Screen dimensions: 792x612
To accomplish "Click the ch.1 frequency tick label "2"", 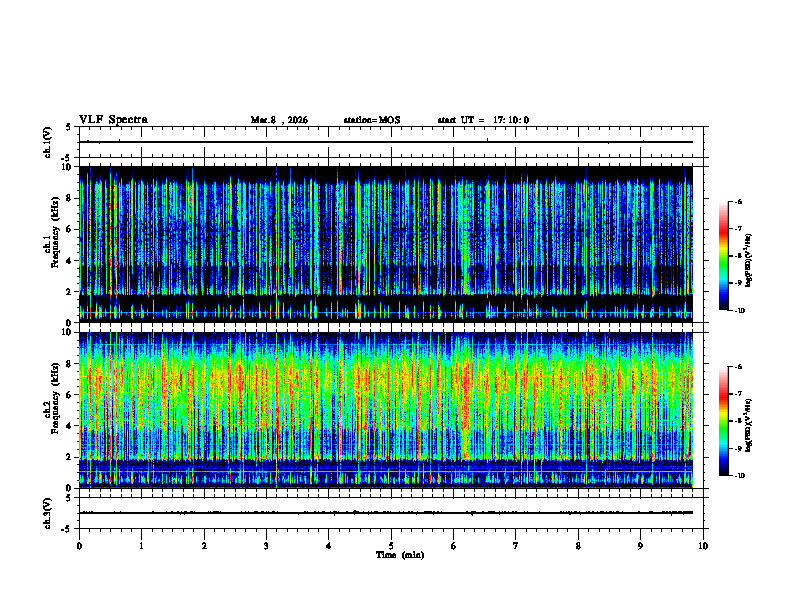I will [x=69, y=292].
